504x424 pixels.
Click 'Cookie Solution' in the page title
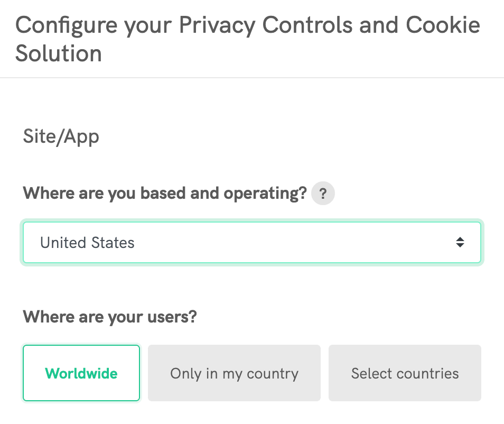(443, 25)
